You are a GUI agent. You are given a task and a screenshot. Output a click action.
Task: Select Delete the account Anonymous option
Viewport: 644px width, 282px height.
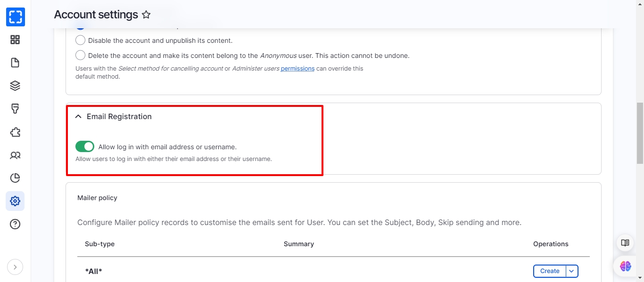click(81, 56)
